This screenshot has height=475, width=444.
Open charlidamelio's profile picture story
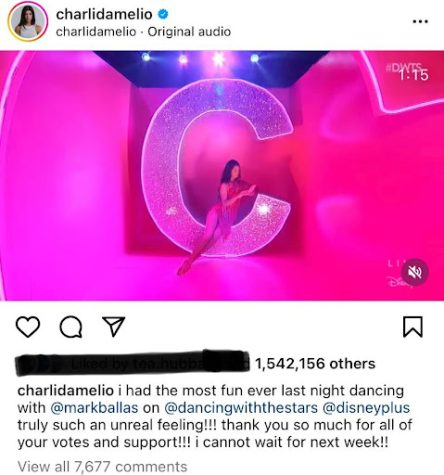(x=28, y=23)
